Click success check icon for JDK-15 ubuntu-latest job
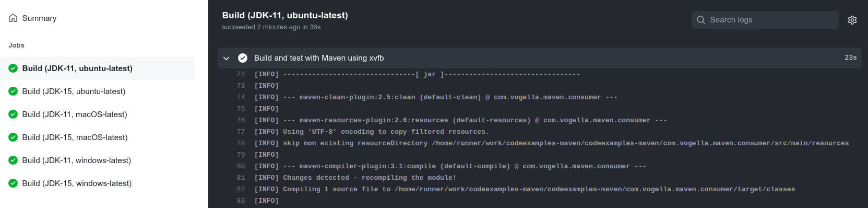The width and height of the screenshot is (868, 208). point(13,91)
